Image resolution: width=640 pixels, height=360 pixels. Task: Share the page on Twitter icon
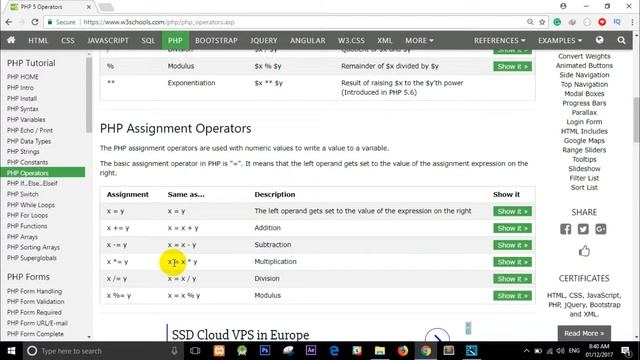tap(583, 229)
